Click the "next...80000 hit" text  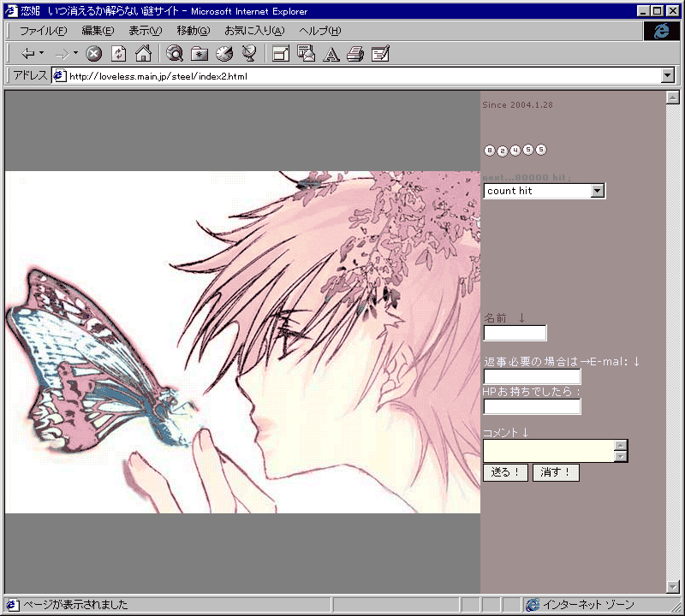[x=527, y=177]
